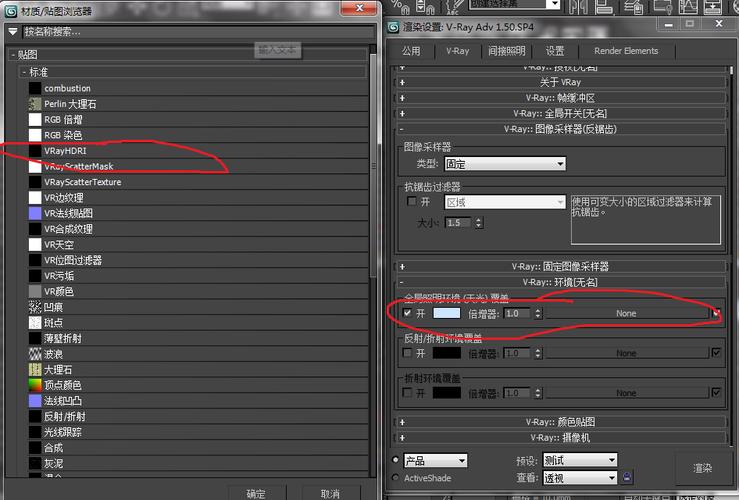Click the VR法线贴图 blue swatch icon
Image resolution: width=739 pixels, height=500 pixels.
pyautogui.click(x=35, y=213)
